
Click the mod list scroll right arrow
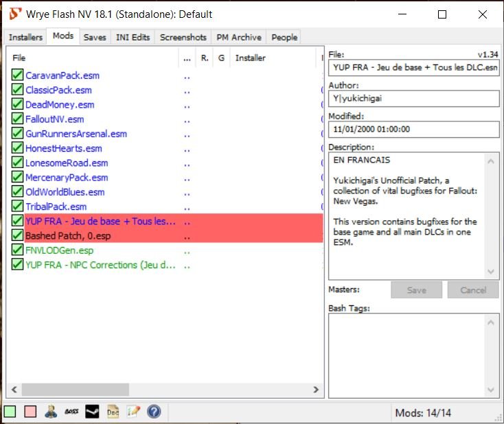coord(316,389)
